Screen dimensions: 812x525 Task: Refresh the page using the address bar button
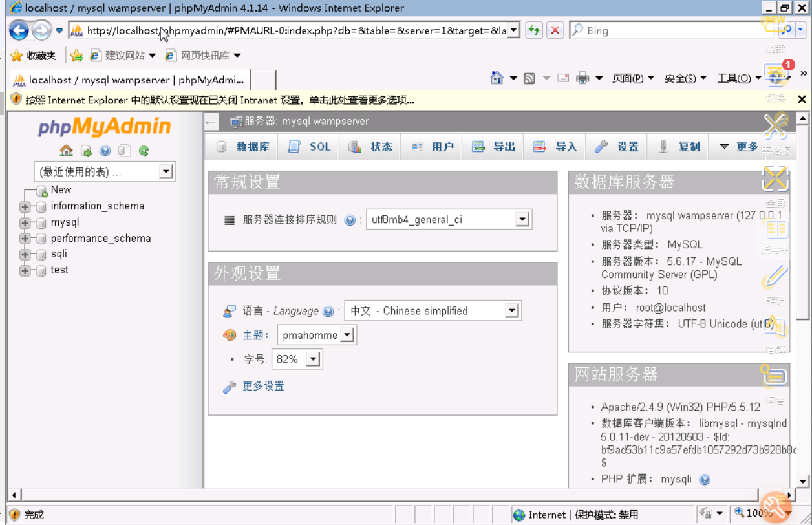(x=533, y=30)
